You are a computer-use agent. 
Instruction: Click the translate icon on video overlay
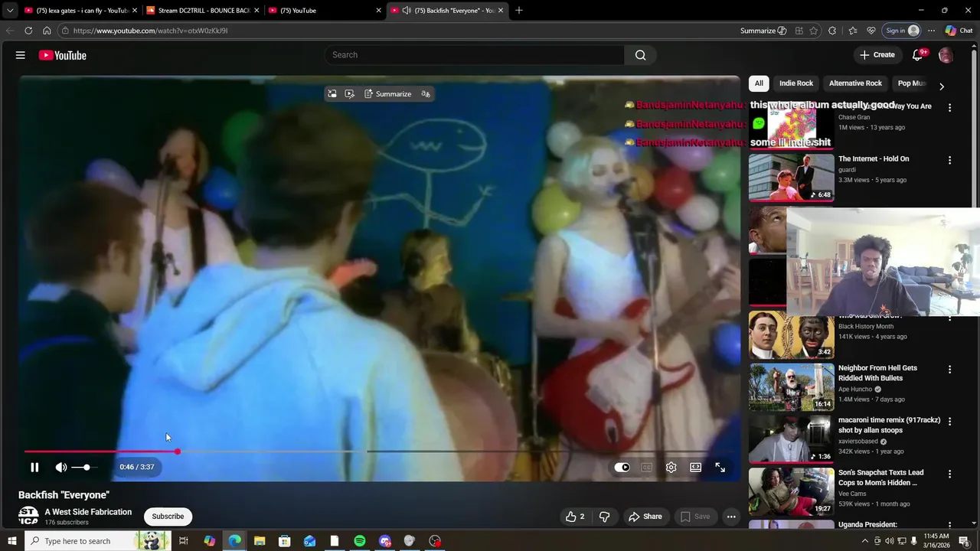click(426, 93)
